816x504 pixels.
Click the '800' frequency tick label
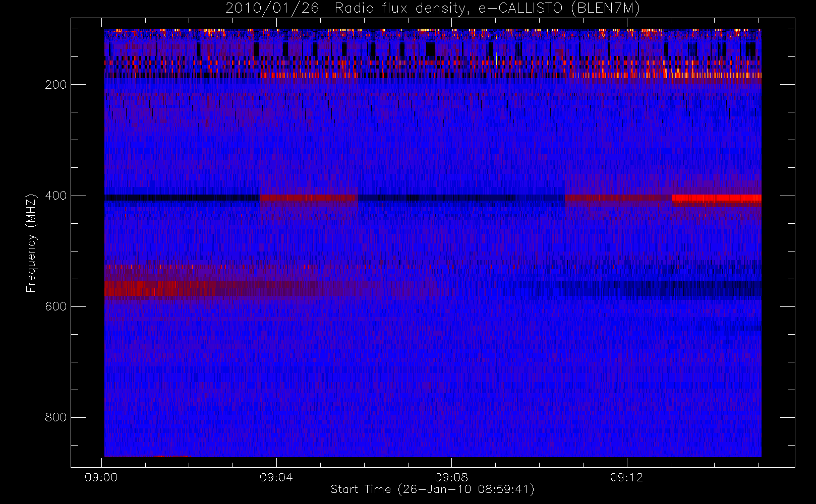[x=55, y=417]
